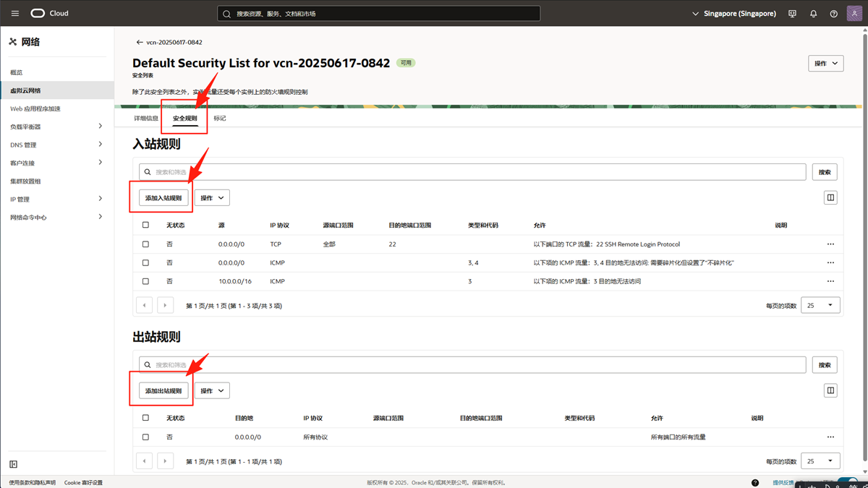Switch to the 标记 tab
868x488 pixels.
click(x=220, y=119)
